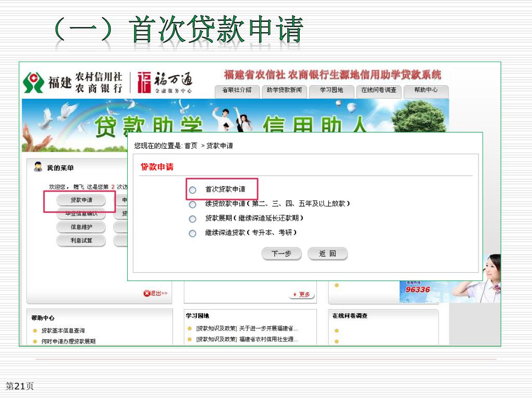Open the 利息试算 menu button
The height and width of the screenshot is (399, 532).
click(81, 241)
